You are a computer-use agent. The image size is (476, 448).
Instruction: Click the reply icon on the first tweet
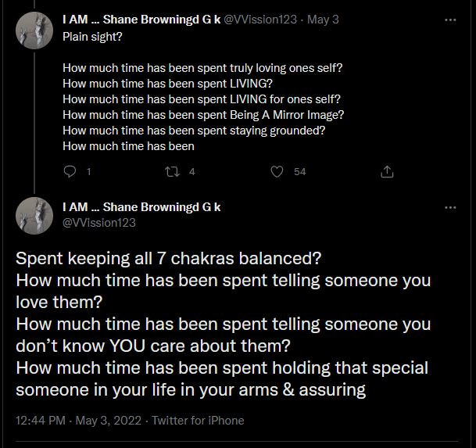(x=68, y=171)
